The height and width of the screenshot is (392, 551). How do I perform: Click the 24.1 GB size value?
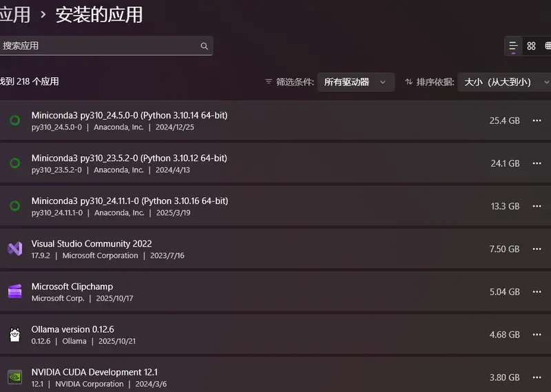coord(505,163)
